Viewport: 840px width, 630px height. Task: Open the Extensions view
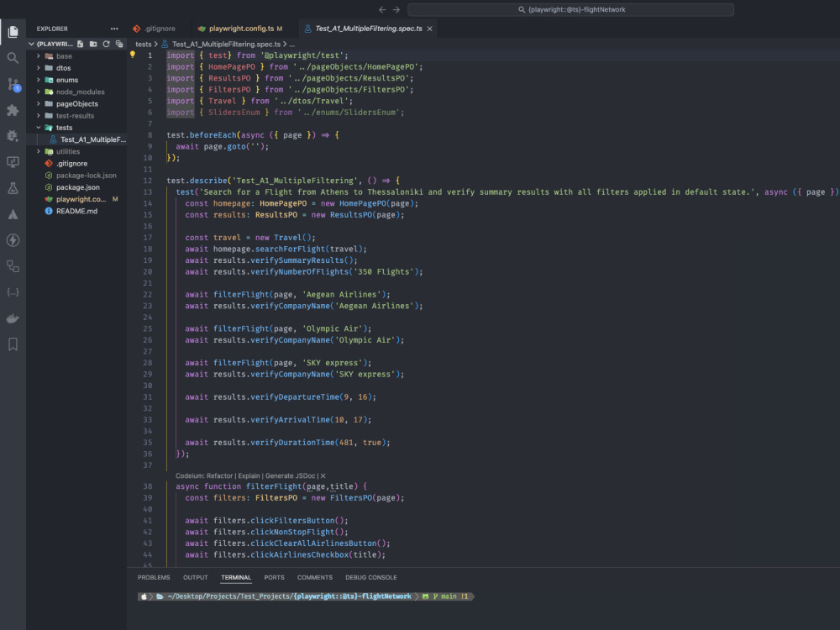13,110
